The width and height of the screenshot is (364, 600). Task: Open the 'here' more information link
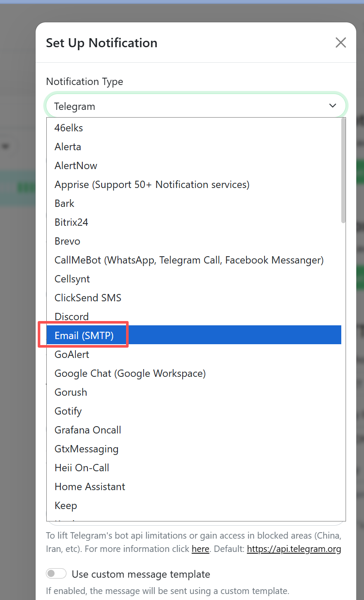[200, 548]
